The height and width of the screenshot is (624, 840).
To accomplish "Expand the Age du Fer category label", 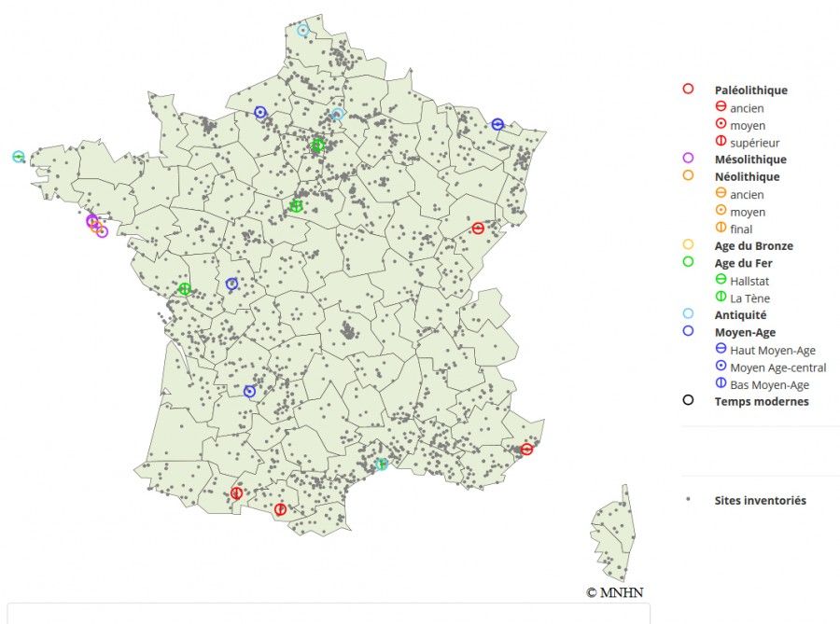I will click(x=743, y=263).
